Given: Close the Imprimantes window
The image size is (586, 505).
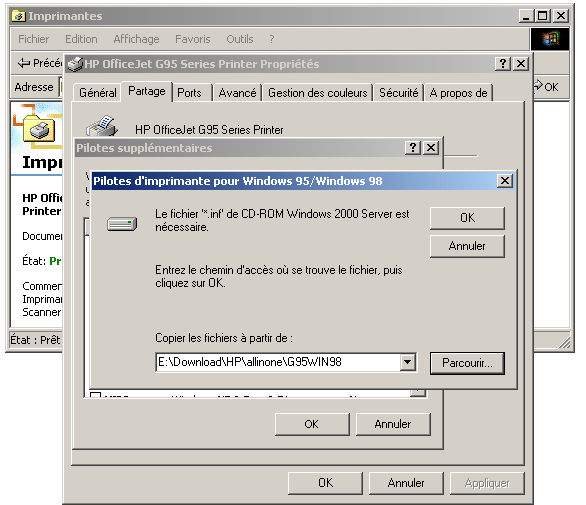Looking at the screenshot, I should pos(561,16).
